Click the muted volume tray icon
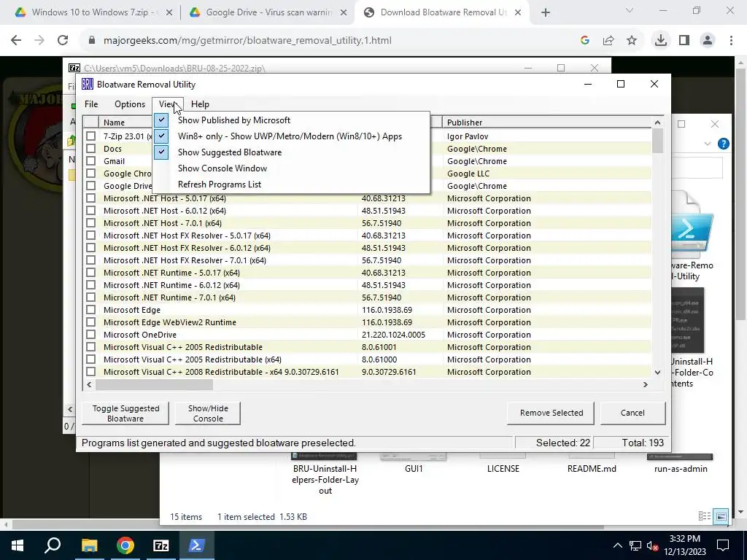Screen dimensions: 747x560 pyautogui.click(x=652, y=545)
